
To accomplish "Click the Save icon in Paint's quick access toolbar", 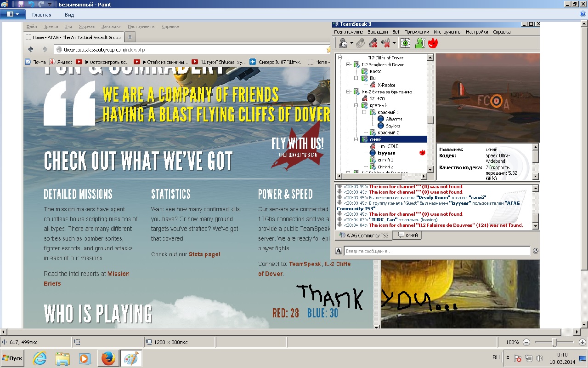I will [x=21, y=4].
